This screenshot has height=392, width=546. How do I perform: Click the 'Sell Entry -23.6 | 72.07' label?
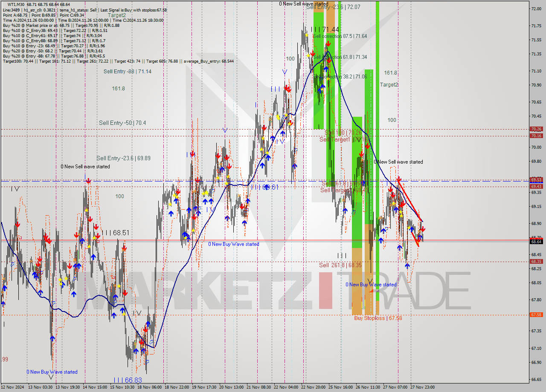coord(333,7)
